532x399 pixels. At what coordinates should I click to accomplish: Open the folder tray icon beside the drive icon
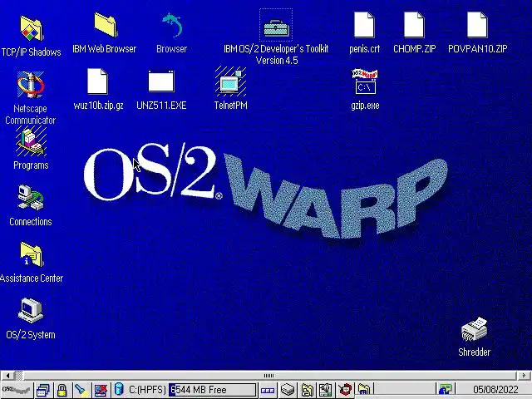[307, 390]
